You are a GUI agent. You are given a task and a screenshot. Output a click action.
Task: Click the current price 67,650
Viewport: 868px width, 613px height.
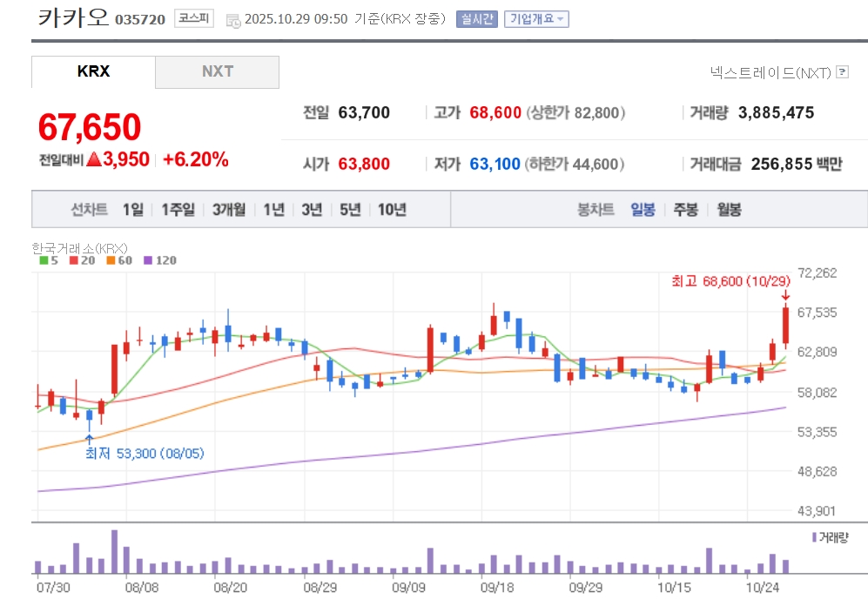point(90,127)
